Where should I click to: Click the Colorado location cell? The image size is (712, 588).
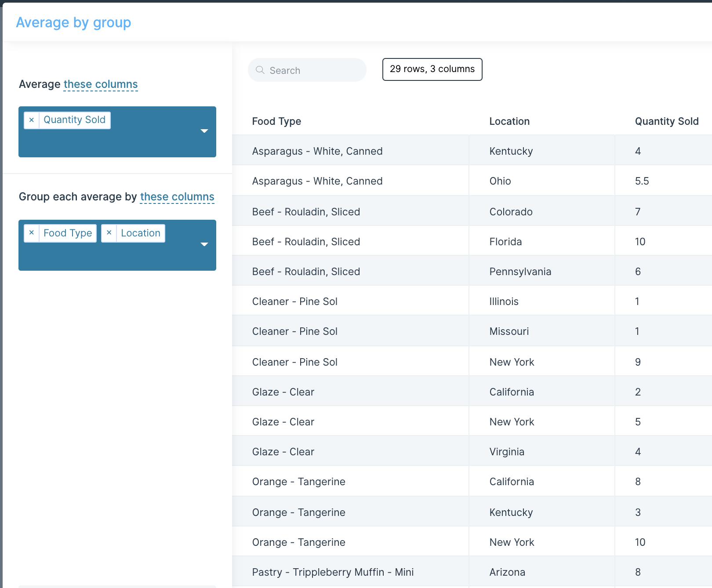[x=511, y=212]
